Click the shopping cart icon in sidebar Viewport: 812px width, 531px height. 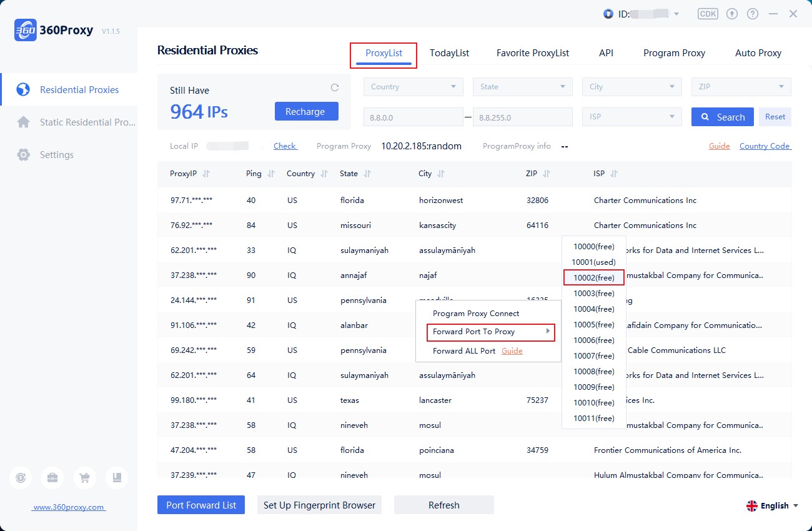pos(84,478)
